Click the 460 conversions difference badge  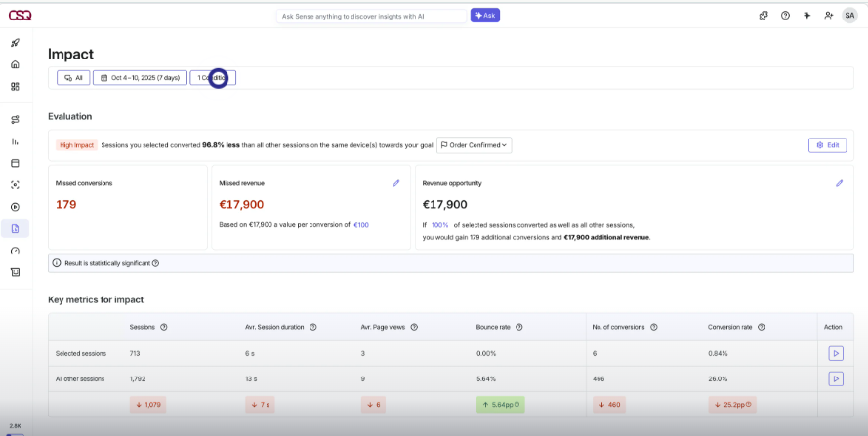[608, 405]
